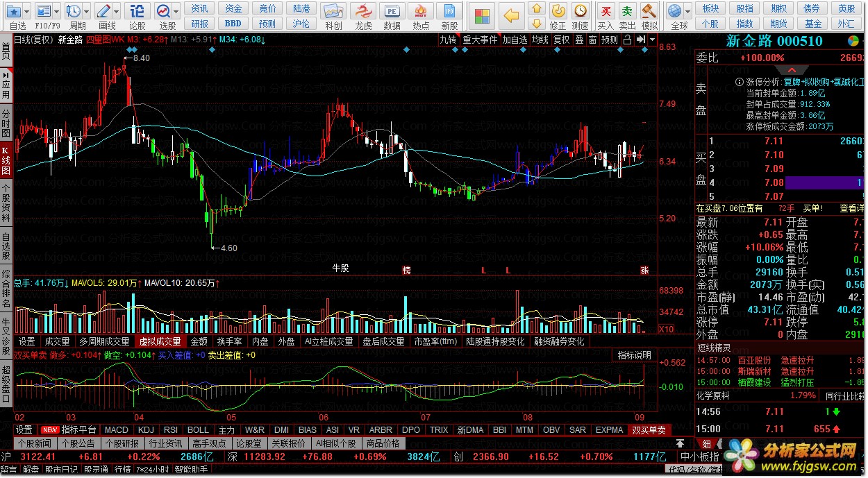This screenshot has width=868, height=478.
Task: Expand the F10/F9 dropdown arrow
Action: 56,12
